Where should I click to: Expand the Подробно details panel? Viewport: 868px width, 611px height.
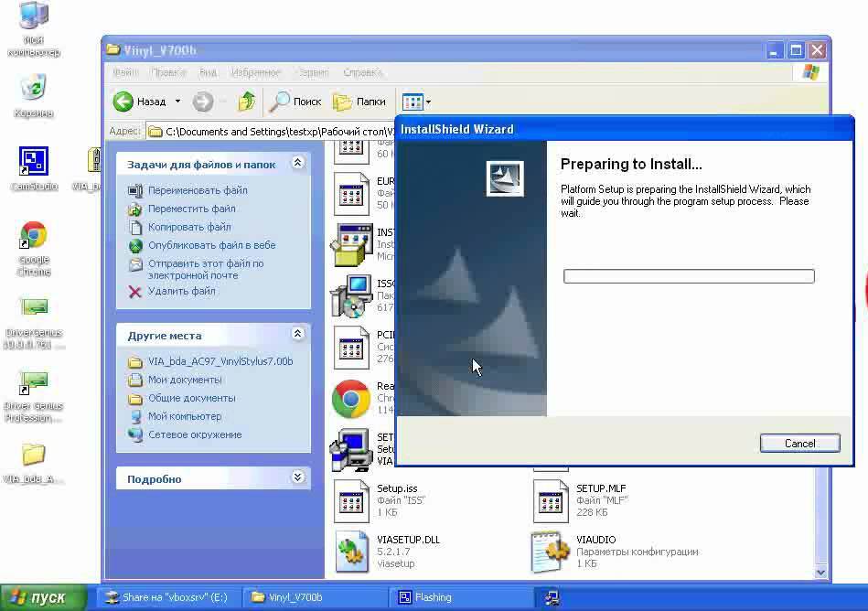coord(297,477)
